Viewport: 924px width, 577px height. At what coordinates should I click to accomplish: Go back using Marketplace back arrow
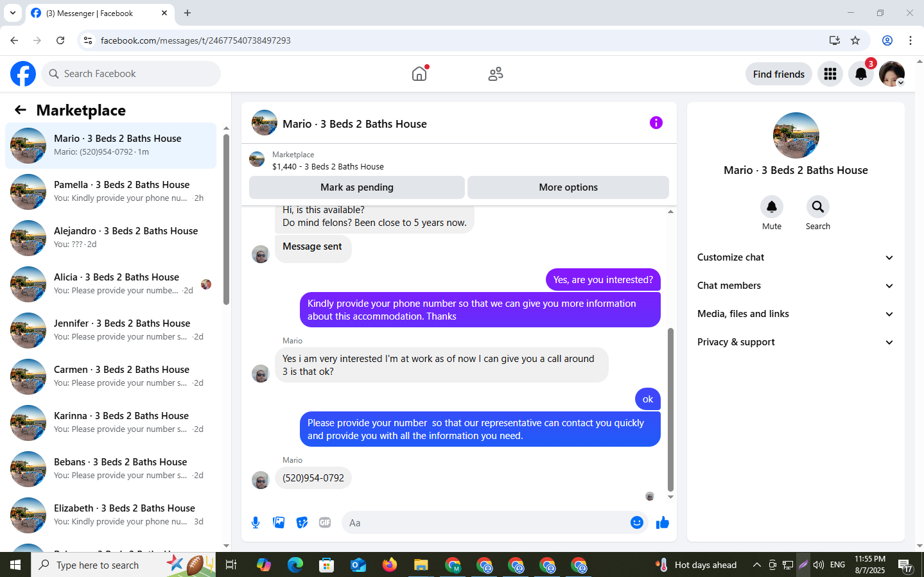coord(21,110)
